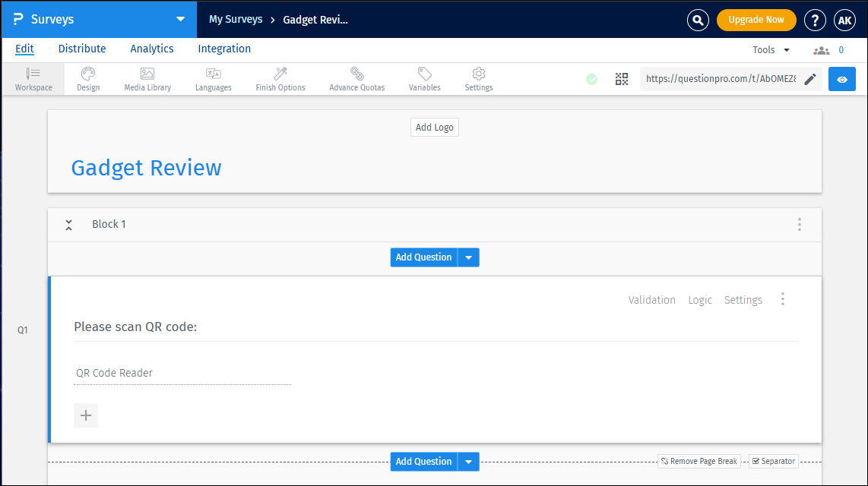
Task: Open Finish Options
Action: 280,79
